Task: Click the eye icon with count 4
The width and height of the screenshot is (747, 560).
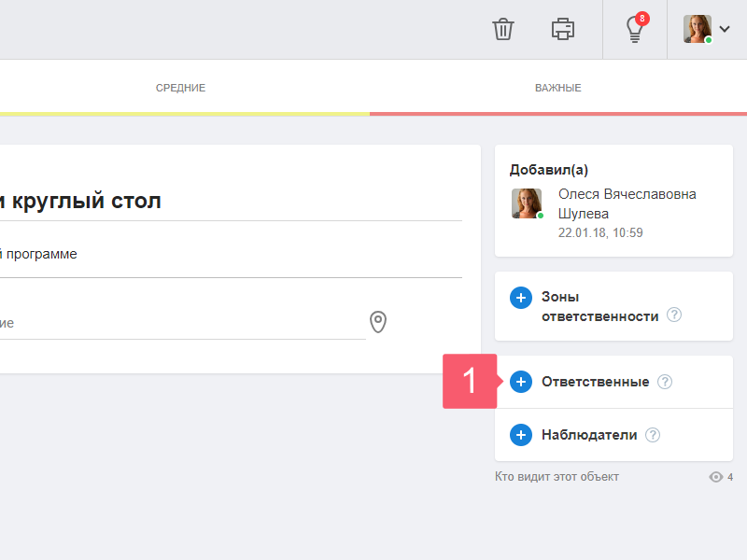Action: [x=716, y=477]
